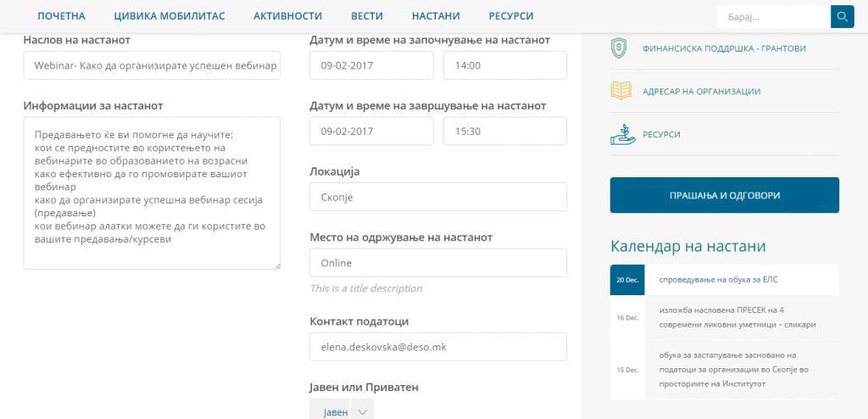Viewport: 868px width, 419px height.
Task: Click the financial support shield icon
Action: click(618, 48)
